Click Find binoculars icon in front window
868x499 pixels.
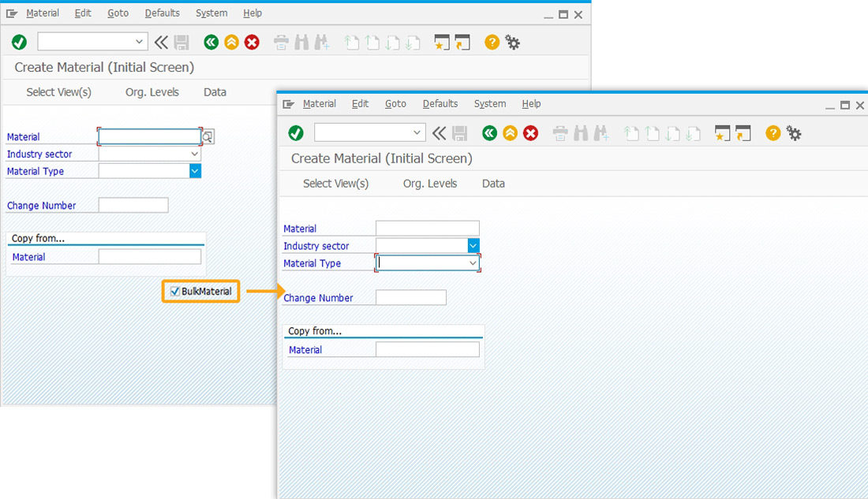click(x=581, y=132)
